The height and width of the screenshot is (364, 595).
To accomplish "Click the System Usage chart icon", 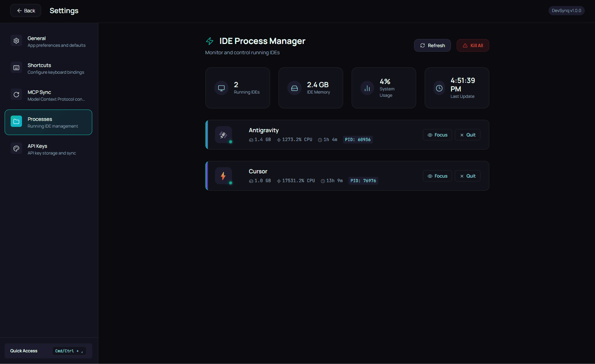I will [x=367, y=88].
